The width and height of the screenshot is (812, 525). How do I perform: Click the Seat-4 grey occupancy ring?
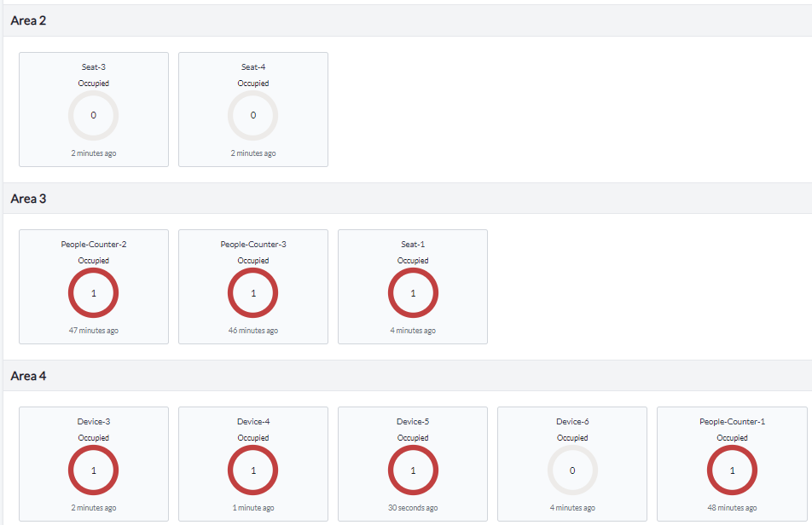pyautogui.click(x=252, y=116)
